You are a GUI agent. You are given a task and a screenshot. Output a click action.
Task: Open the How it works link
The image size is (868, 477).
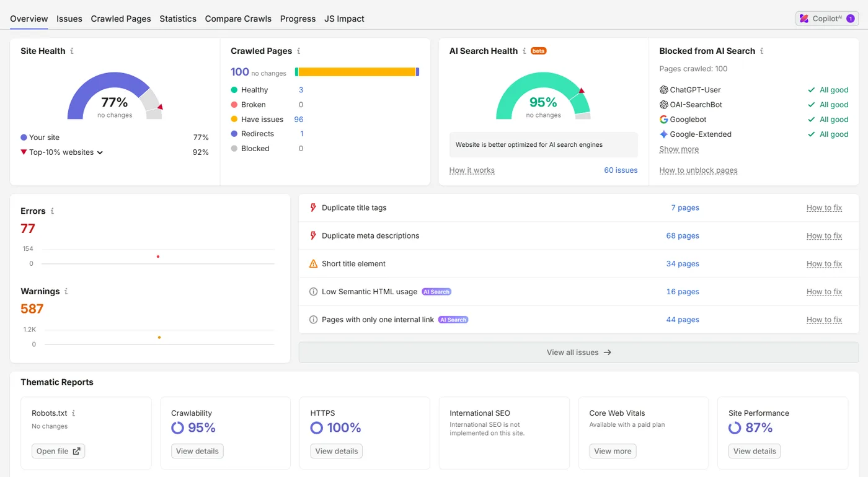(x=472, y=170)
